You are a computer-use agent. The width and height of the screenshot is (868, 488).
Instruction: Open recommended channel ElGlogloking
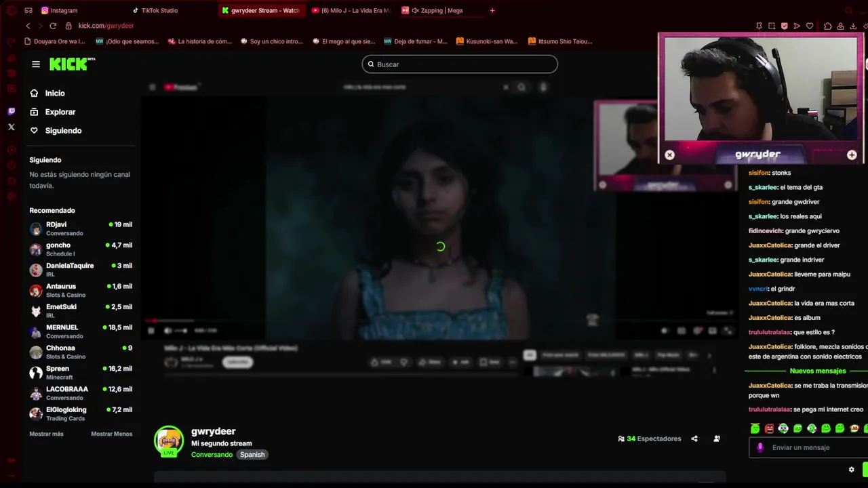coord(81,413)
